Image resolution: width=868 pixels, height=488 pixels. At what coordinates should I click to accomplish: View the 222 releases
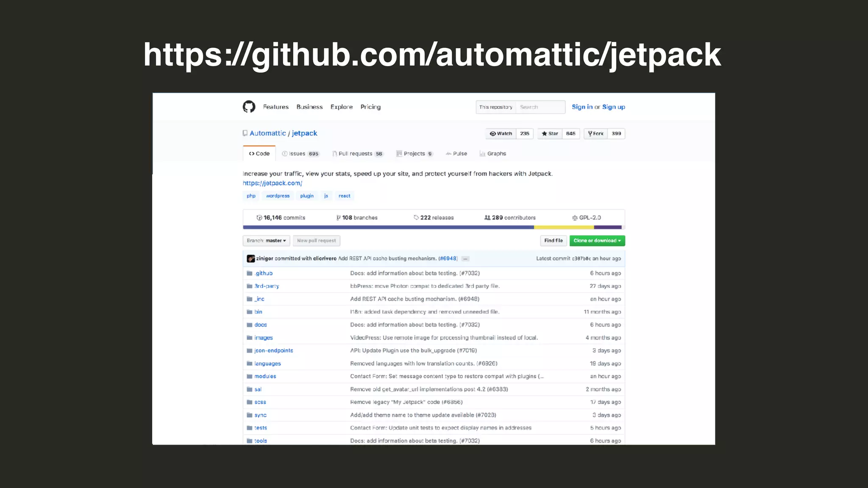[434, 218]
